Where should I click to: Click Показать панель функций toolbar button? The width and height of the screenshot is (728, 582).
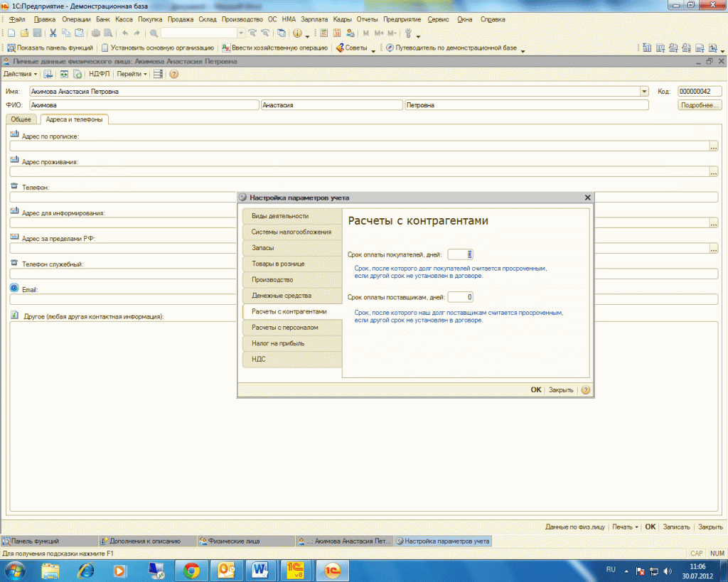pos(50,48)
